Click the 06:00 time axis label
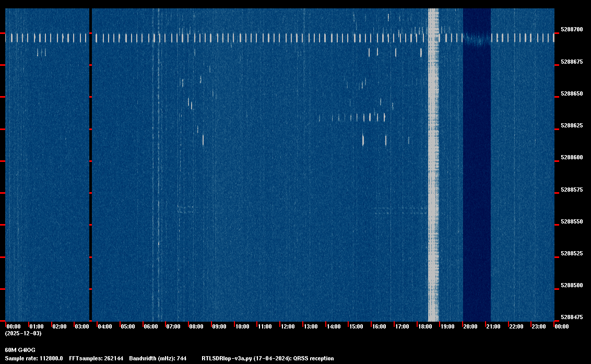The image size is (591, 364). point(151,326)
